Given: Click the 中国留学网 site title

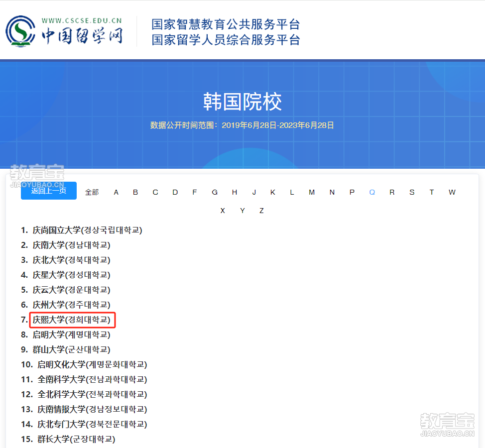Looking at the screenshot, I should point(82,36).
